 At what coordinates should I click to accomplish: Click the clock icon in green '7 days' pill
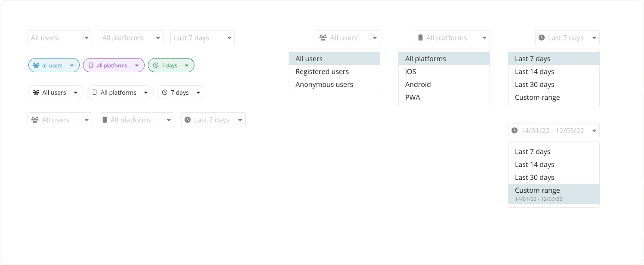pos(155,66)
